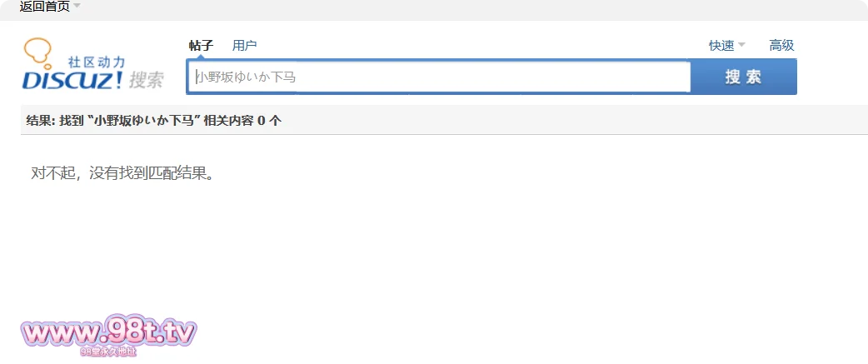868x364 pixels.
Task: Click the arrow next to 快速
Action: 741,45
